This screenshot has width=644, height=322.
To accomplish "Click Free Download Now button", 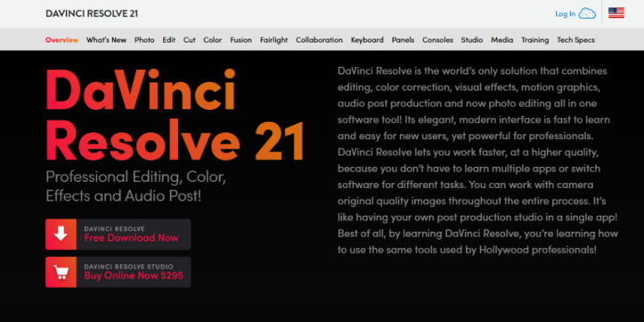I will pos(118,235).
